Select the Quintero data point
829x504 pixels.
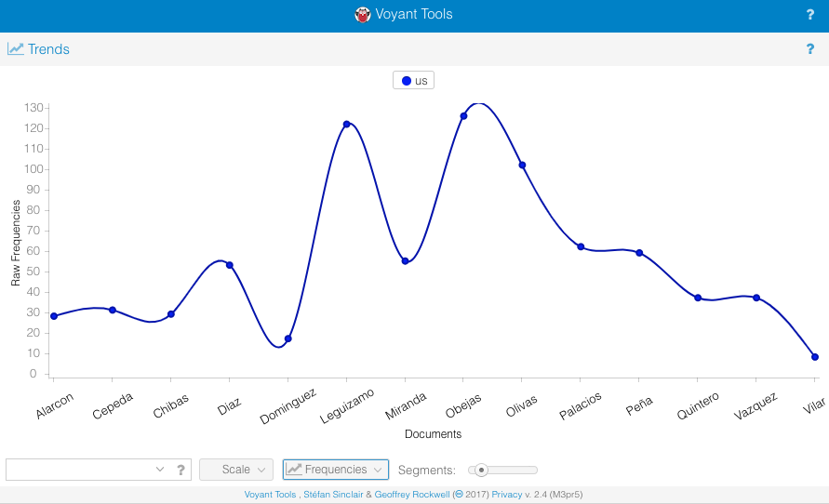click(x=698, y=298)
